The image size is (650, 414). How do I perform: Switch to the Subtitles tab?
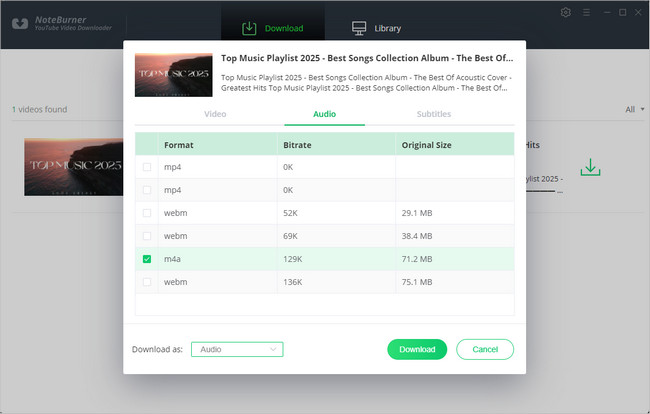[433, 114]
